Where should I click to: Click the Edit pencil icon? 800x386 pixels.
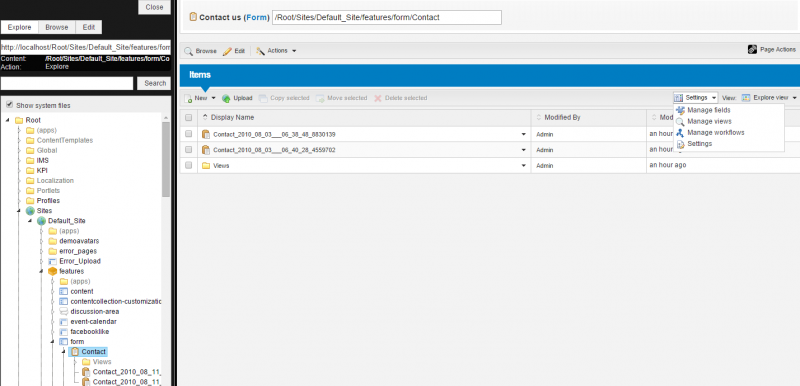(228, 51)
